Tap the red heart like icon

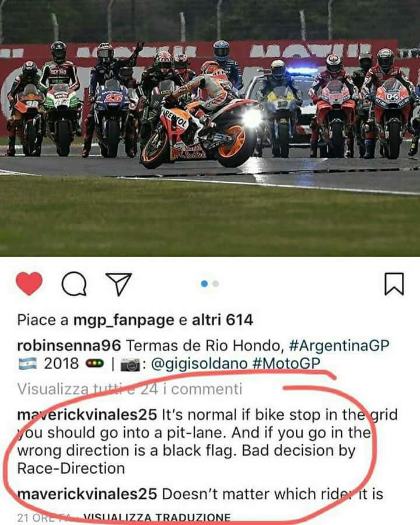pyautogui.click(x=29, y=284)
